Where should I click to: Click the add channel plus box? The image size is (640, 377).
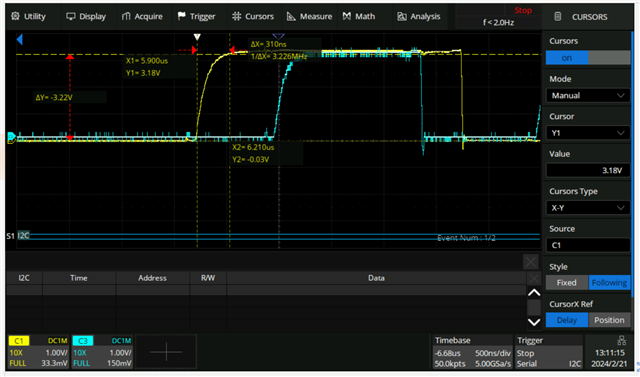166,352
